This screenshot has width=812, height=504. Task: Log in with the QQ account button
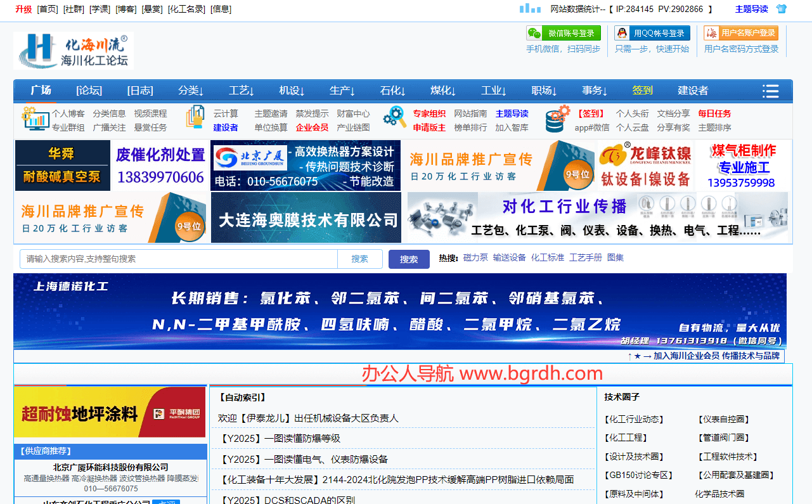pos(652,33)
